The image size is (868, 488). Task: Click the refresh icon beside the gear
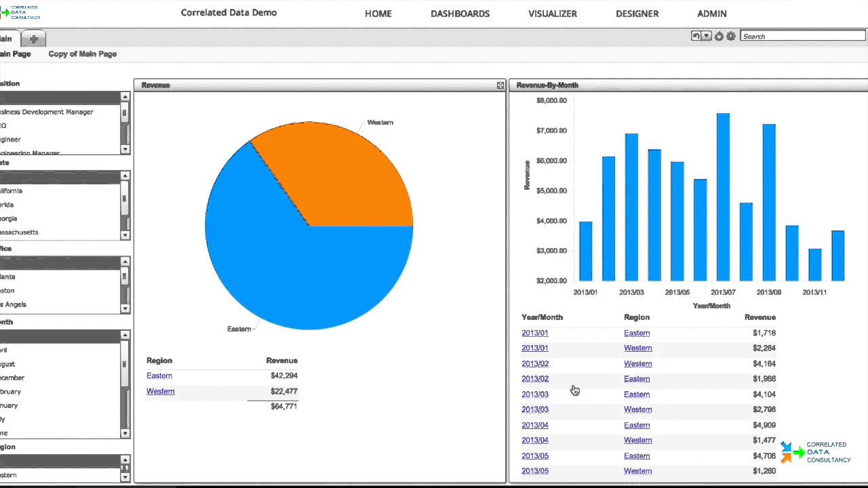(719, 36)
